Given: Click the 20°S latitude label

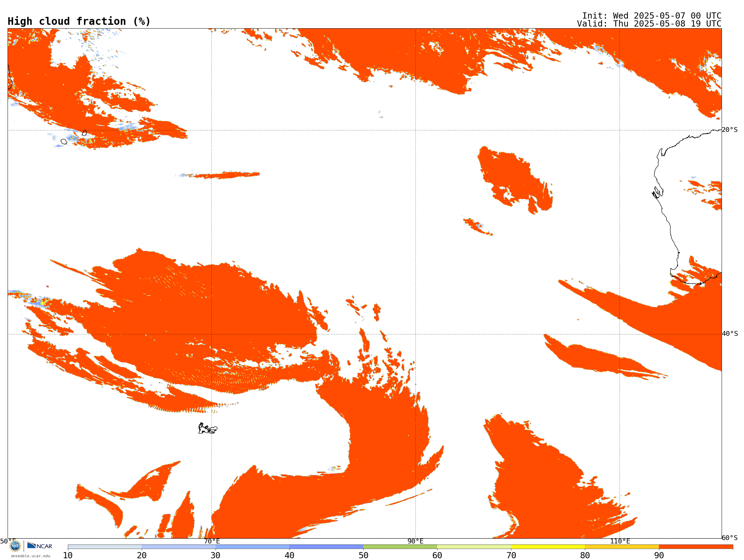Looking at the screenshot, I should pos(730,130).
